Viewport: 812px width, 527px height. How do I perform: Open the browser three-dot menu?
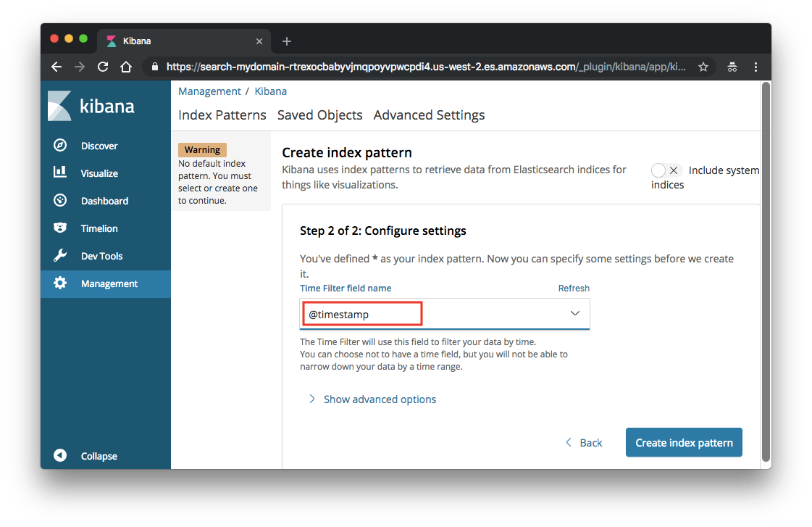[x=756, y=67]
